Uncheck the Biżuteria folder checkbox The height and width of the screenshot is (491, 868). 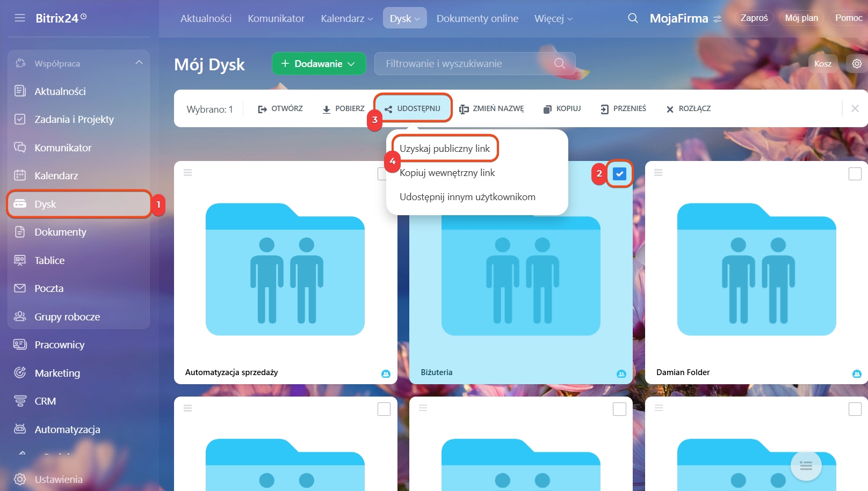[x=619, y=174]
